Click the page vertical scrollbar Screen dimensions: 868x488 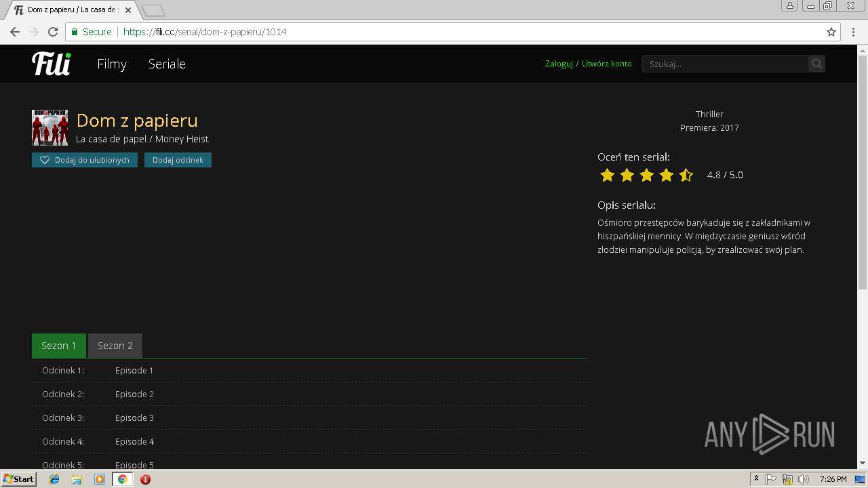863,173
